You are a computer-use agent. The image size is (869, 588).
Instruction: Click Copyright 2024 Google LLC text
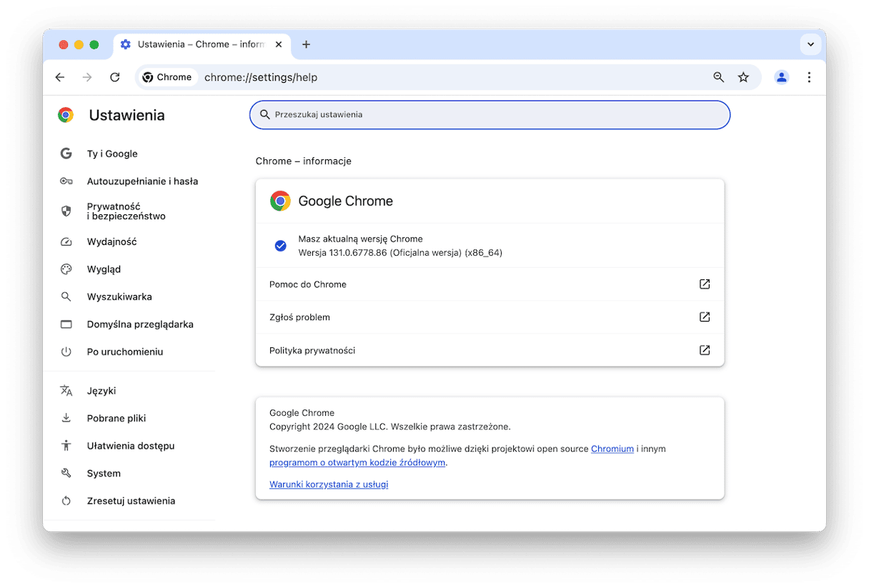click(390, 427)
